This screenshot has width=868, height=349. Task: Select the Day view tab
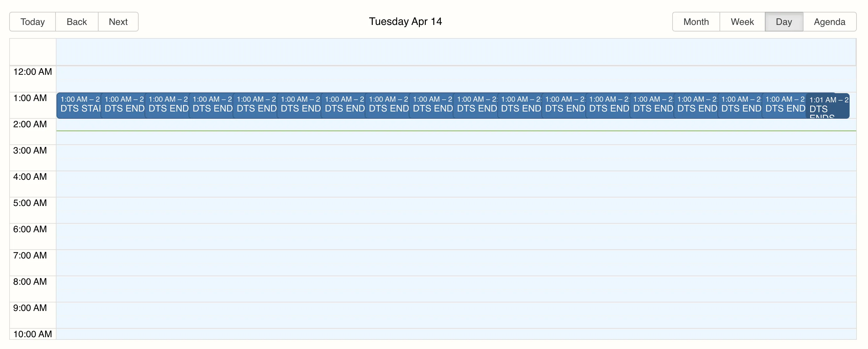pos(784,22)
